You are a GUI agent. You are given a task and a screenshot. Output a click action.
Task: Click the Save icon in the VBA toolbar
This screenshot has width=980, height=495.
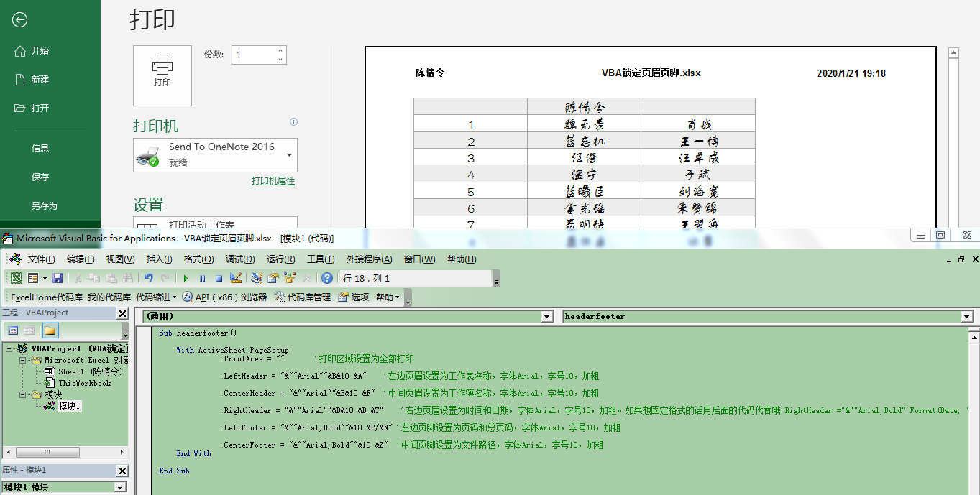pos(58,278)
